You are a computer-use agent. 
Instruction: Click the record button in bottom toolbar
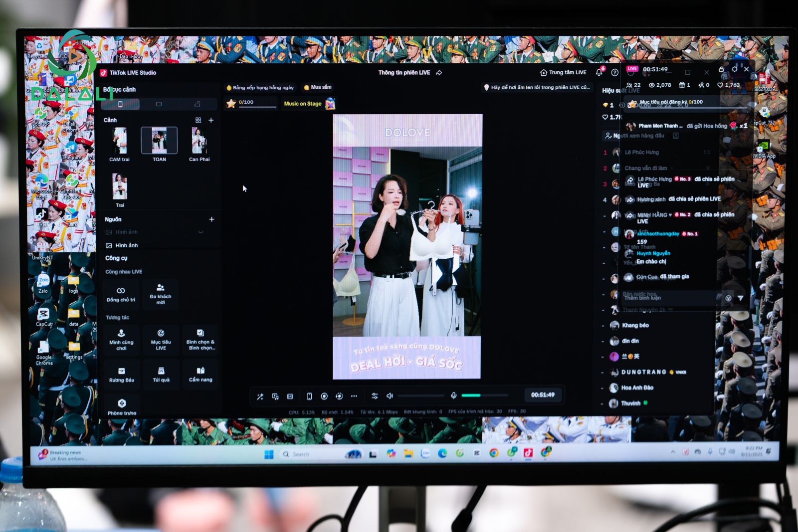[x=324, y=396]
